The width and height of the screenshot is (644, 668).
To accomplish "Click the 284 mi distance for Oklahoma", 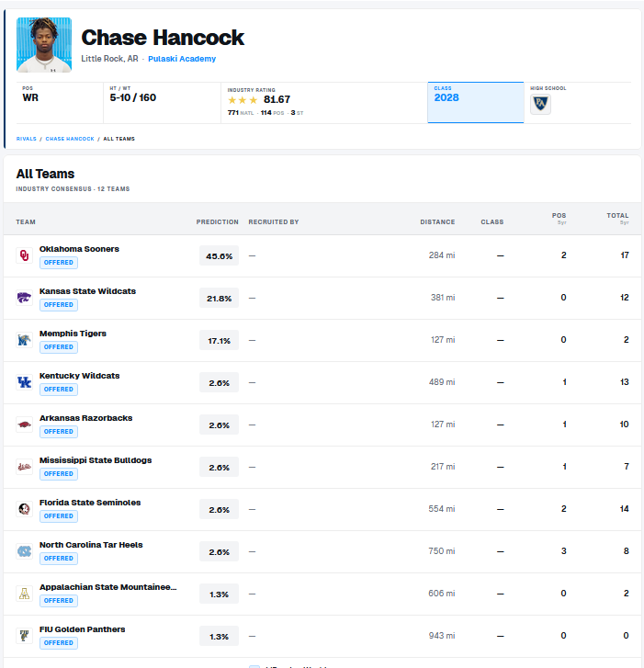I will click(x=442, y=255).
